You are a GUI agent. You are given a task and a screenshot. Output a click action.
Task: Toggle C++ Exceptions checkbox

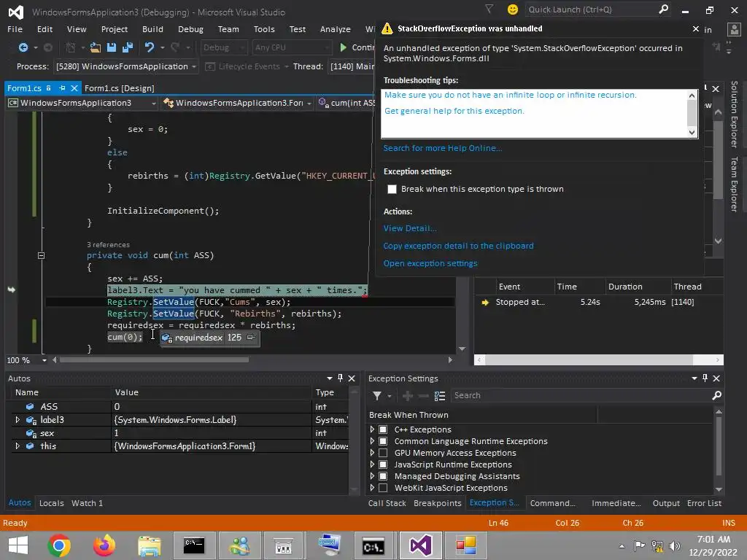pyautogui.click(x=383, y=429)
